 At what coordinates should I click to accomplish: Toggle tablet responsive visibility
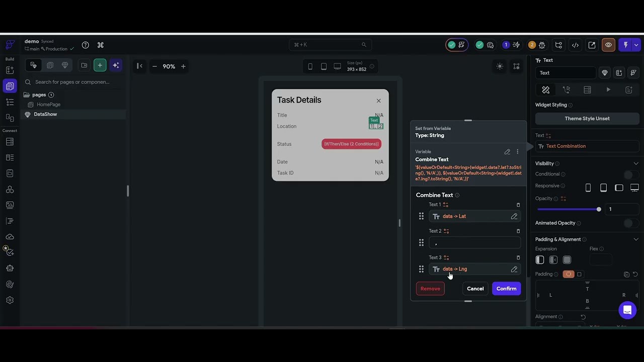(x=603, y=188)
